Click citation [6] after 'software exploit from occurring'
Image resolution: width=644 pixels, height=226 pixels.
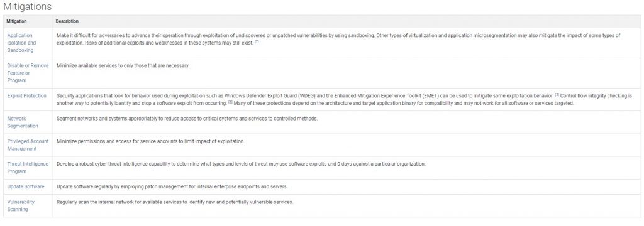pos(231,102)
